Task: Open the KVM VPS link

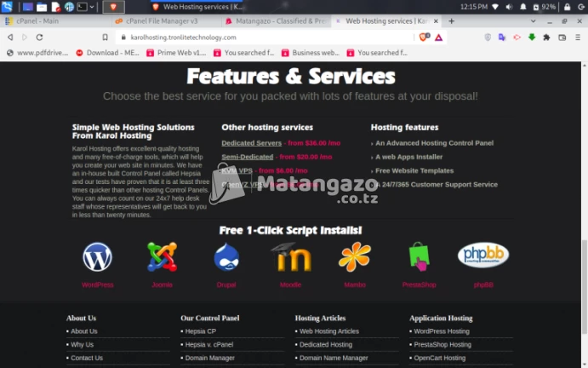Action: [x=237, y=171]
